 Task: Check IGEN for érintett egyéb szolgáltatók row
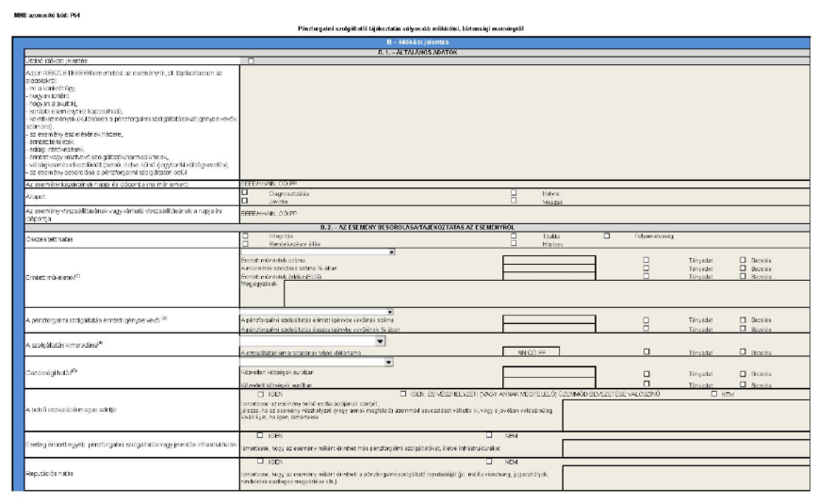tap(260, 435)
